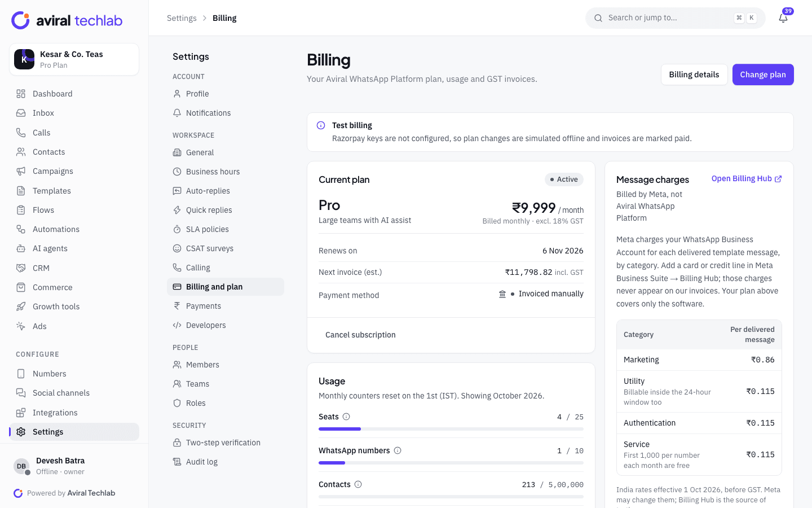The image size is (812, 508).
Task: Select Profile in settings menu
Action: (x=226, y=94)
